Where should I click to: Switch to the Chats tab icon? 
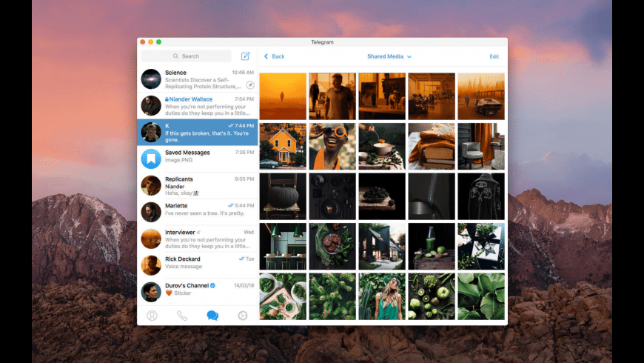point(212,316)
